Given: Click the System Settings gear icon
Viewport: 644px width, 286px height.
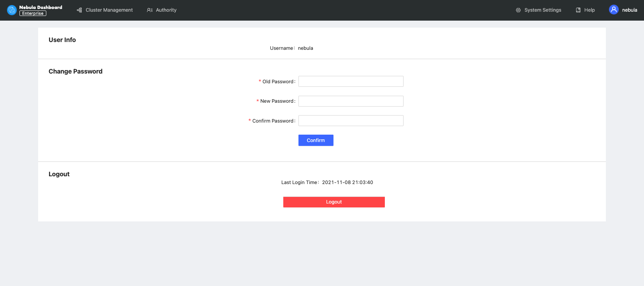Looking at the screenshot, I should coord(518,10).
